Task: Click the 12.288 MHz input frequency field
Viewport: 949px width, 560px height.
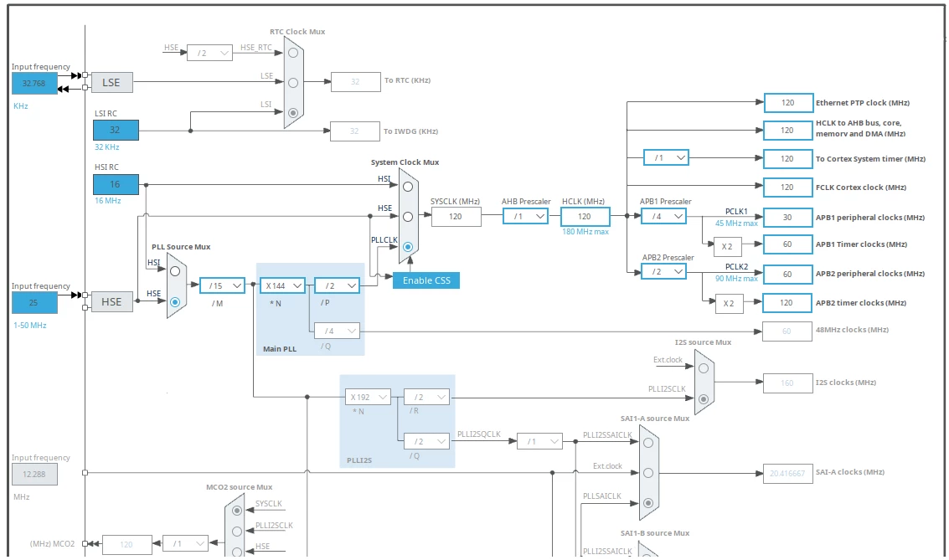Action: coord(34,474)
